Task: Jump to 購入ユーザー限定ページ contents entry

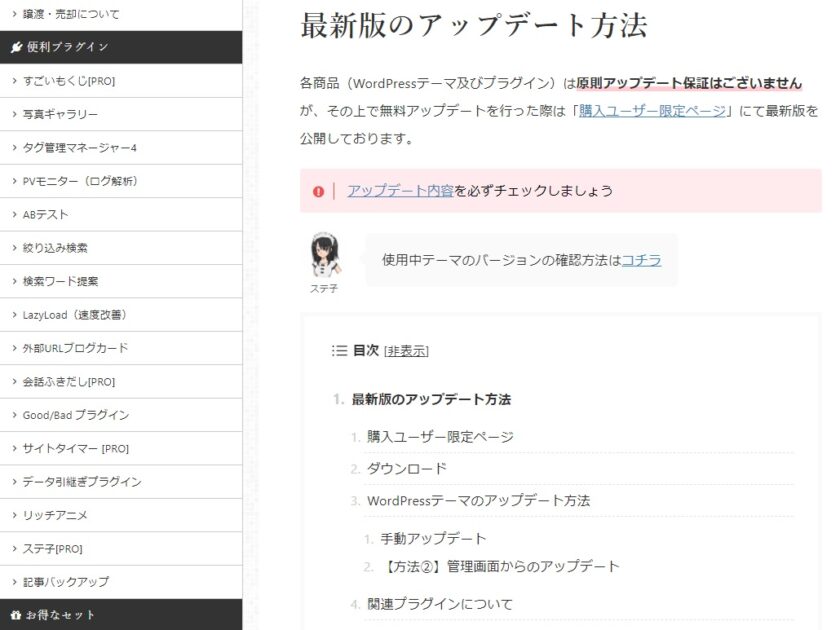Action: [x=440, y=437]
